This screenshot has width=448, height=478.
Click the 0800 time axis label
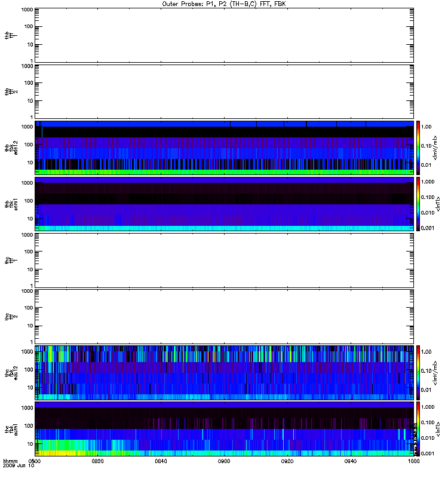[x=34, y=461]
